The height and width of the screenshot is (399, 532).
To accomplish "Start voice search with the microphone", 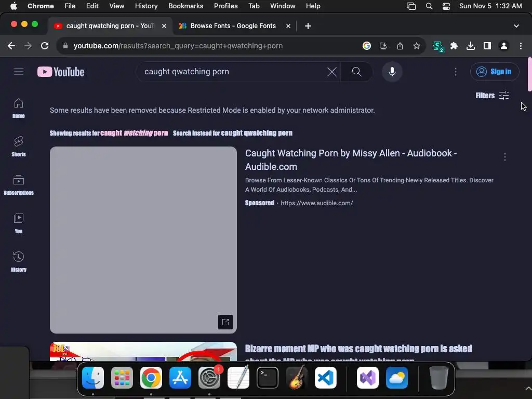I will click(x=392, y=72).
